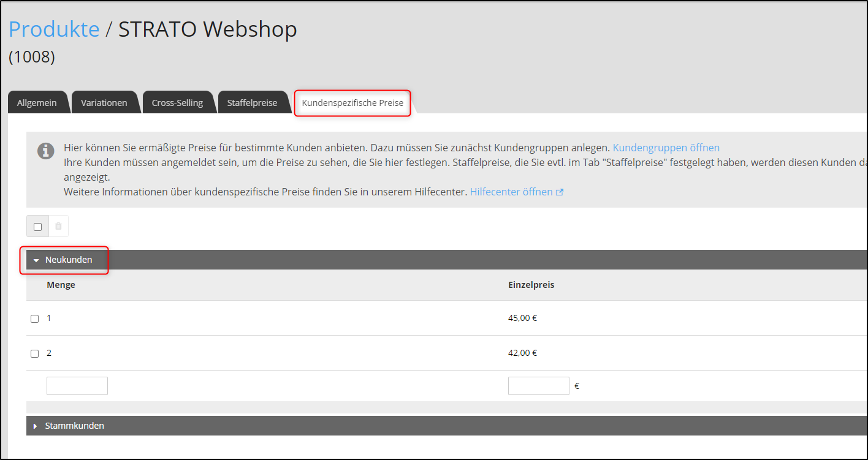Open the Staffelpreise tab
This screenshot has height=460, width=868.
253,102
